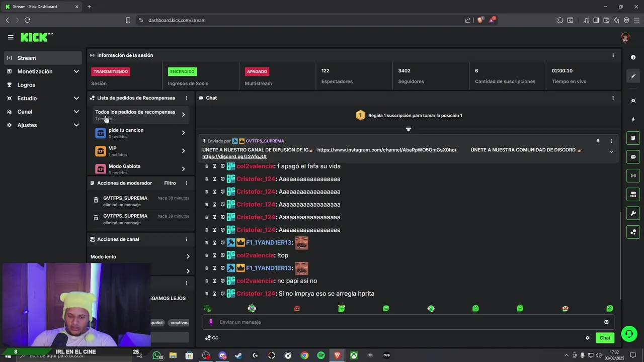Open the VIP reward requests

pos(140,151)
